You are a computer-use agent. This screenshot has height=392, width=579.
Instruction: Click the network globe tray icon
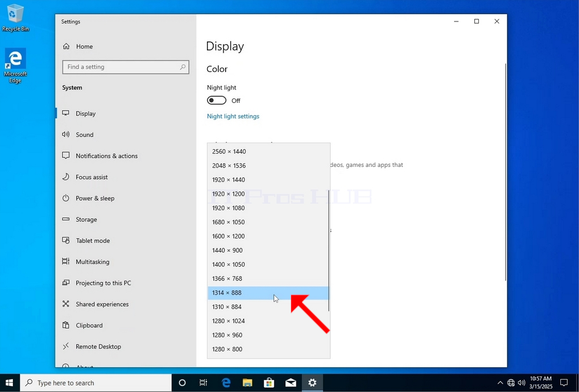511,383
